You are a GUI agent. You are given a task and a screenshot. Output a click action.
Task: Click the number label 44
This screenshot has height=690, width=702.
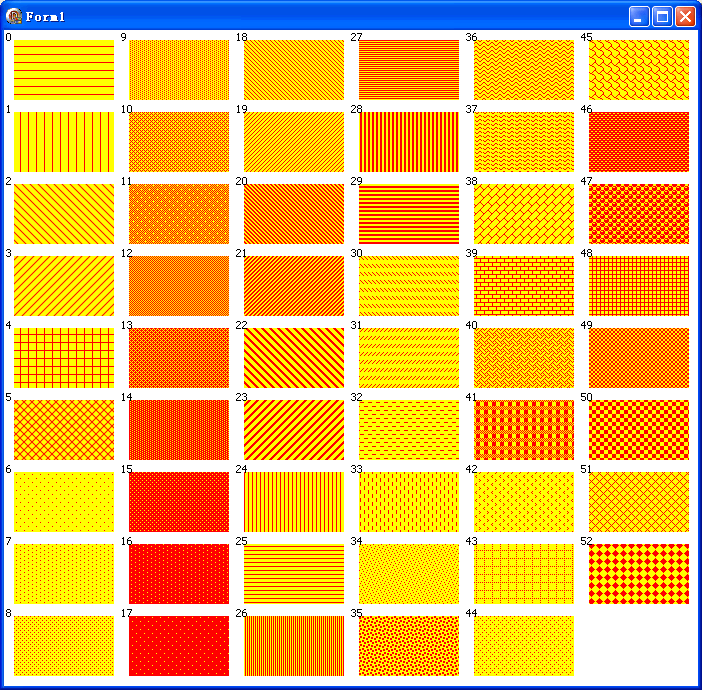point(471,613)
